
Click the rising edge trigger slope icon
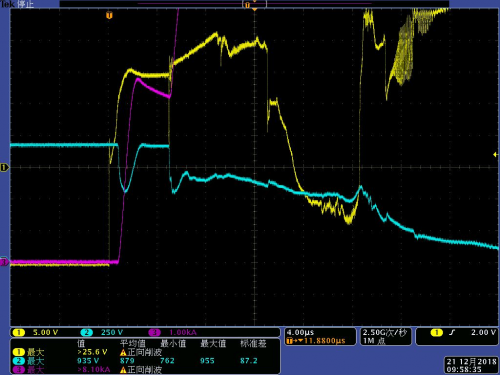452,332
